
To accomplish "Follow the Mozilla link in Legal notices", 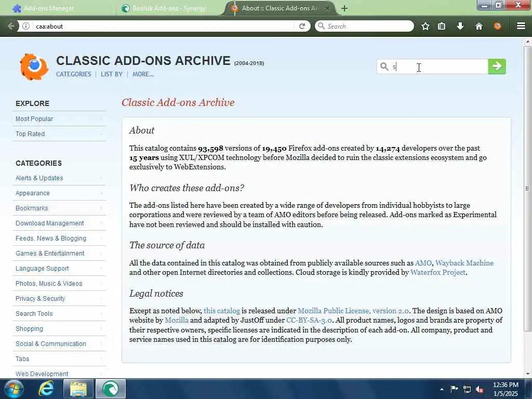I will [x=177, y=320].
